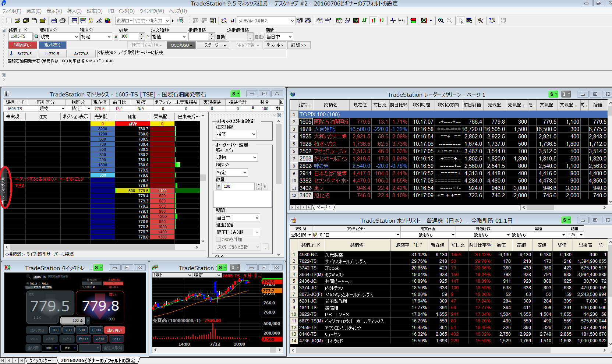The width and height of the screenshot is (612, 364).
Task: Click the light blue 300 ask cell in matrix
Action: [x=103, y=175]
